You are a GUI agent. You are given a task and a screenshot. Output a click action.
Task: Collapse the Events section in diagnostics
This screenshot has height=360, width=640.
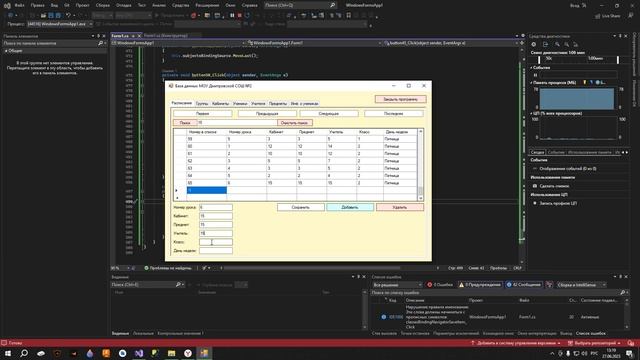[x=532, y=68]
